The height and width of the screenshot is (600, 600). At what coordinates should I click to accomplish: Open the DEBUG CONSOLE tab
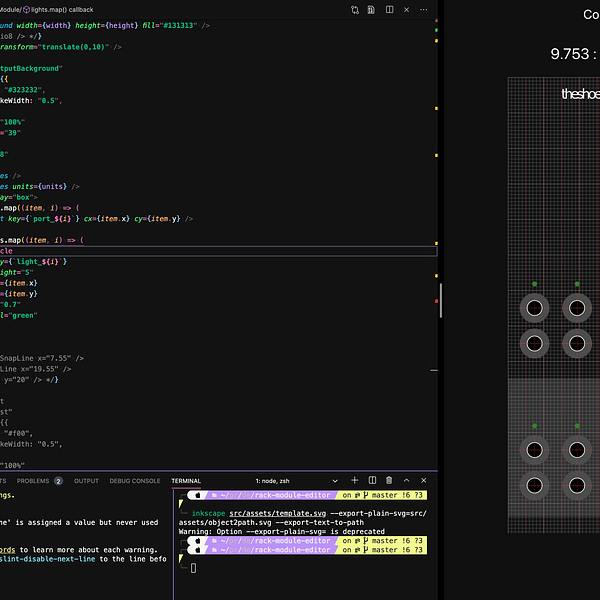point(135,481)
